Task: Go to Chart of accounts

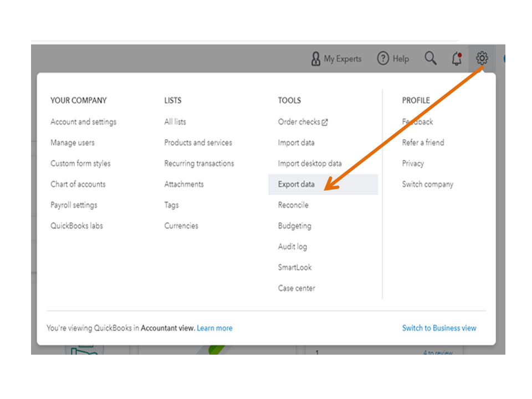Action: click(78, 184)
